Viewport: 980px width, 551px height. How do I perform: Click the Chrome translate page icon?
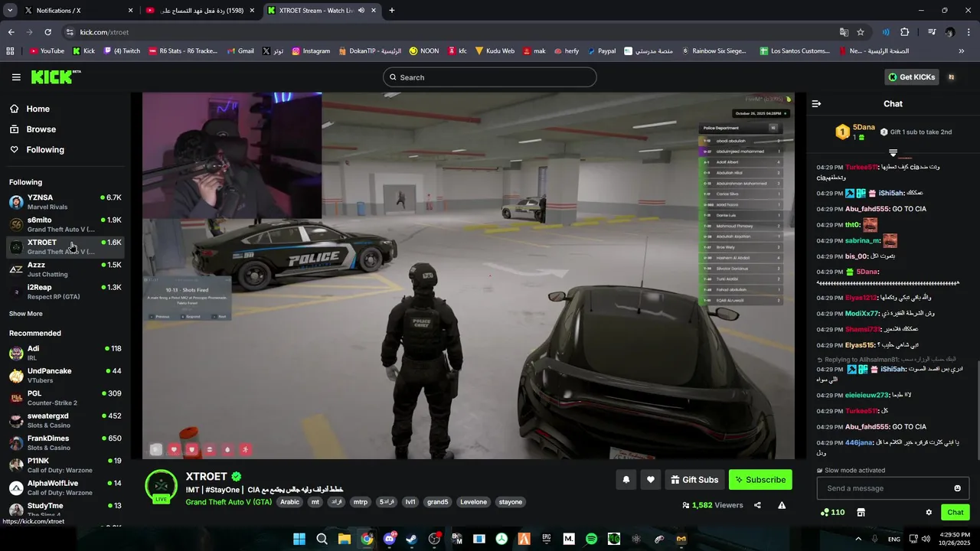(844, 32)
